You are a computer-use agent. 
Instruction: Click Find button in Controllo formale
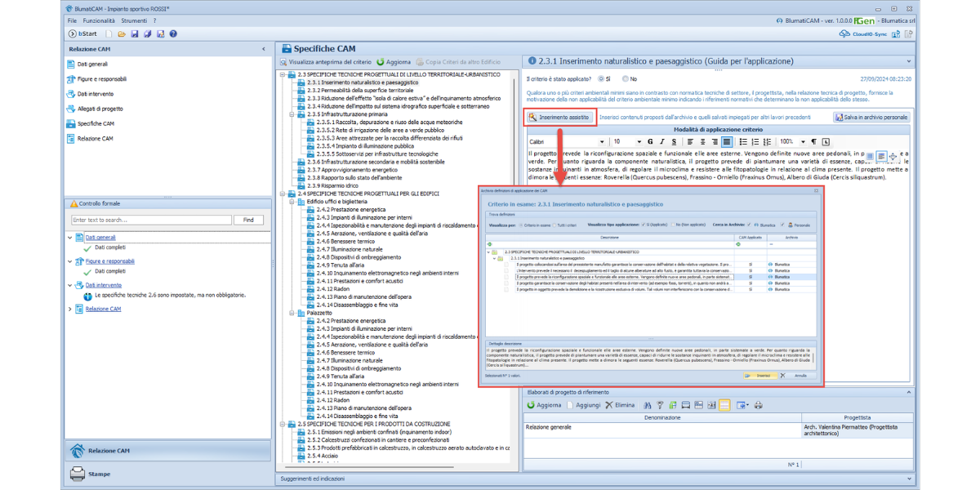(x=248, y=220)
